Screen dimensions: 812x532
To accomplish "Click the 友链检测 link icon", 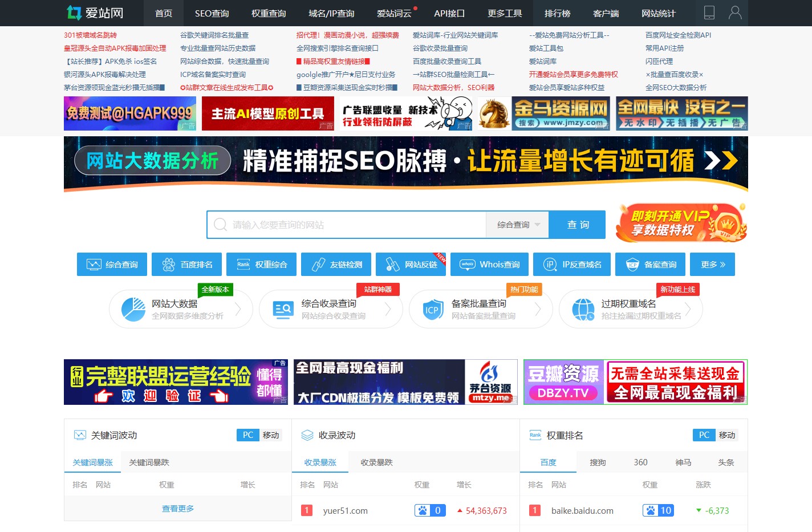I will click(318, 265).
